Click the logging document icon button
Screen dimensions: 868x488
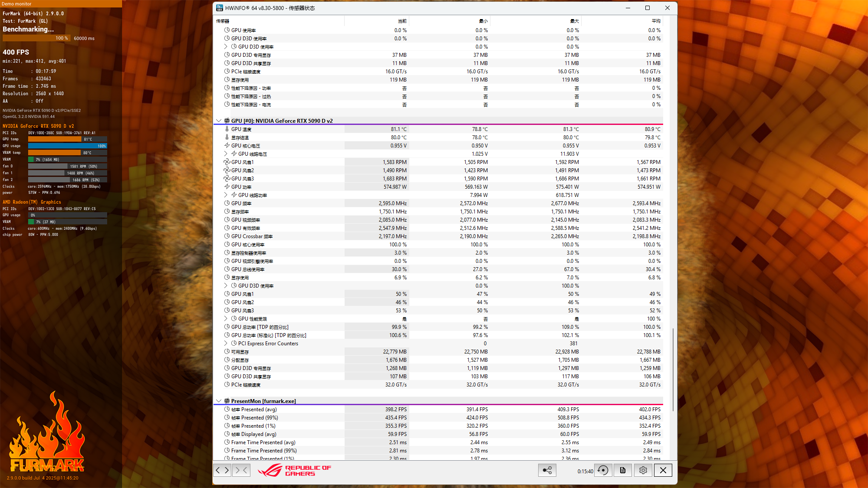click(623, 470)
